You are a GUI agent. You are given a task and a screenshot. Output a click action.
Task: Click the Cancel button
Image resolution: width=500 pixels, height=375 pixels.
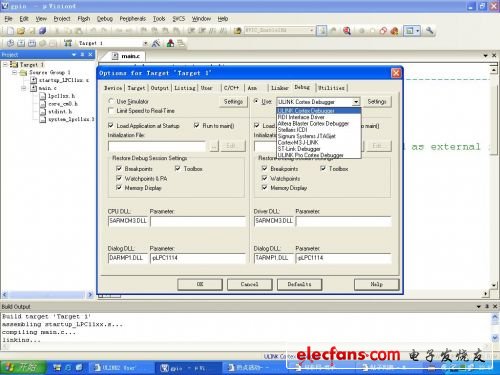point(250,284)
